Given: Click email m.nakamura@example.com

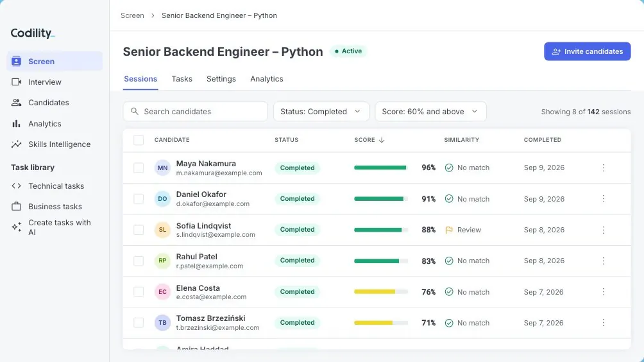Looking at the screenshot, I should click(x=219, y=173).
